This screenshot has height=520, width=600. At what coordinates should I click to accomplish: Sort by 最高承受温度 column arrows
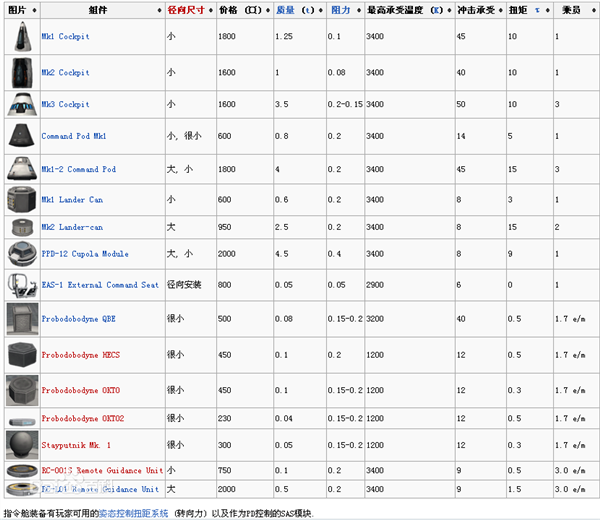click(450, 10)
